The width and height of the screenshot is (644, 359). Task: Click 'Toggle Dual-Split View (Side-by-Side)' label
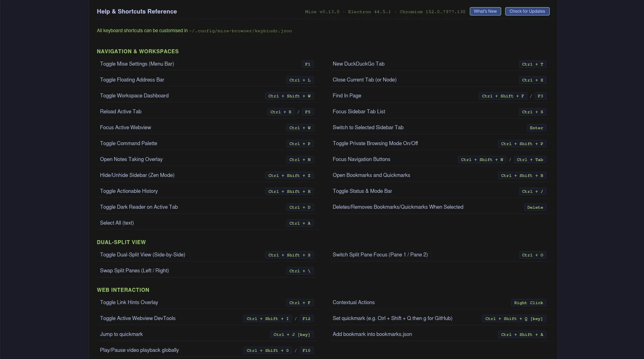point(142,255)
